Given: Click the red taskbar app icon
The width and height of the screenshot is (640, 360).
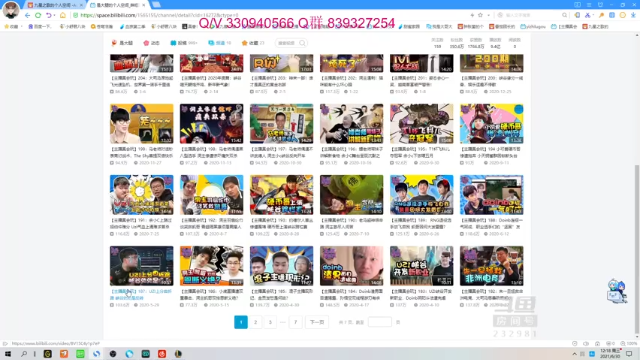Looking at the screenshot, I should (x=162, y=353).
